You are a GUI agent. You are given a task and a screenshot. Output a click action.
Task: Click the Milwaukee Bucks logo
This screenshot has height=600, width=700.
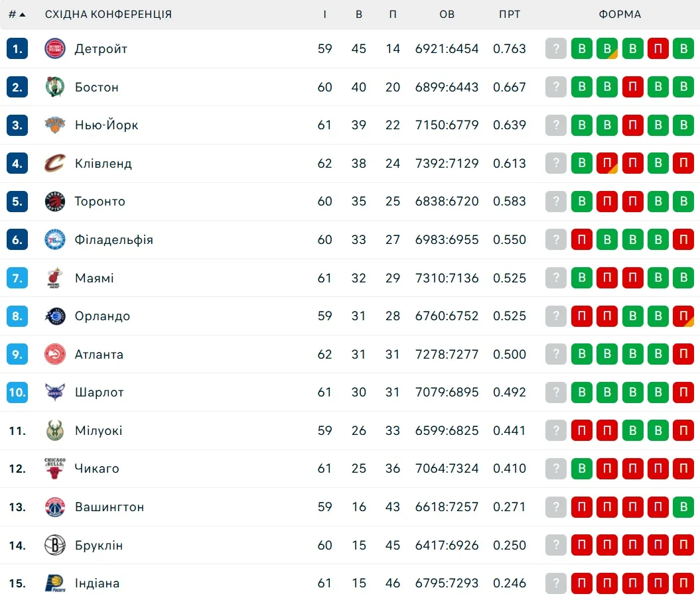tap(55, 430)
